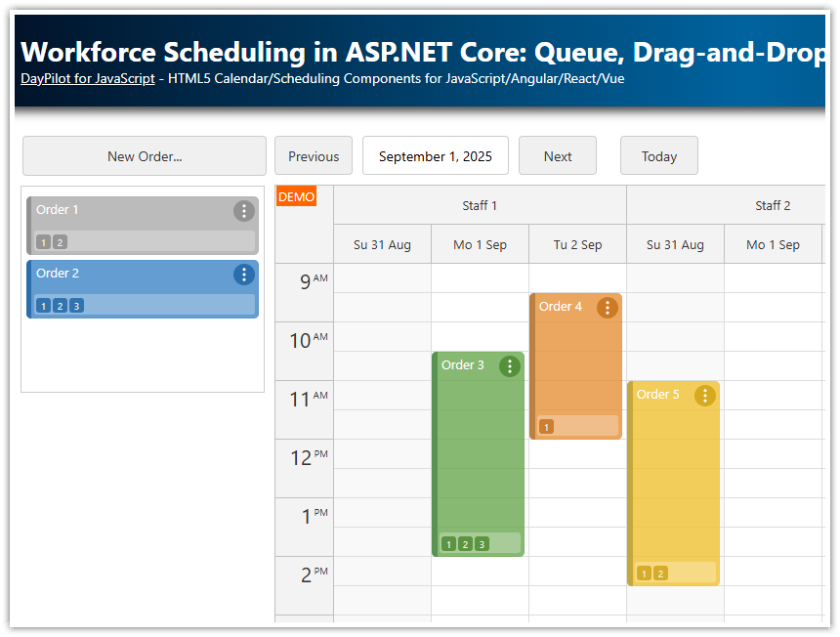The image size is (840, 637).
Task: Select the Staff 2 column header
Action: pos(773,205)
